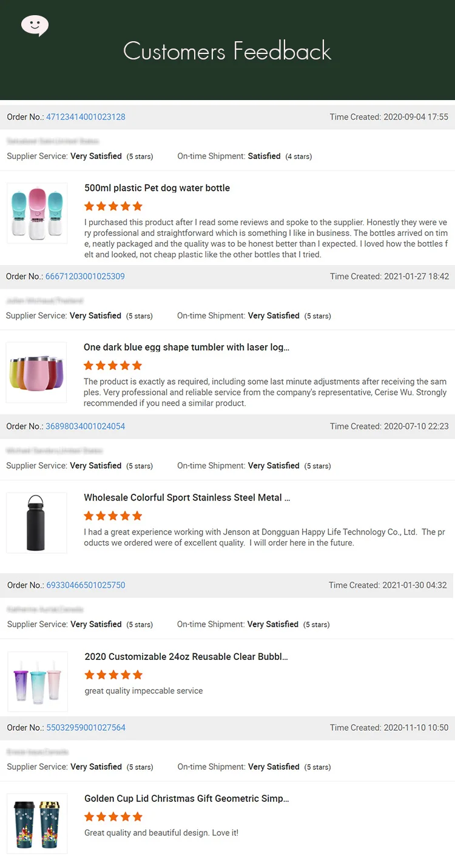Click the smiley speech bubble icon

[35, 25]
